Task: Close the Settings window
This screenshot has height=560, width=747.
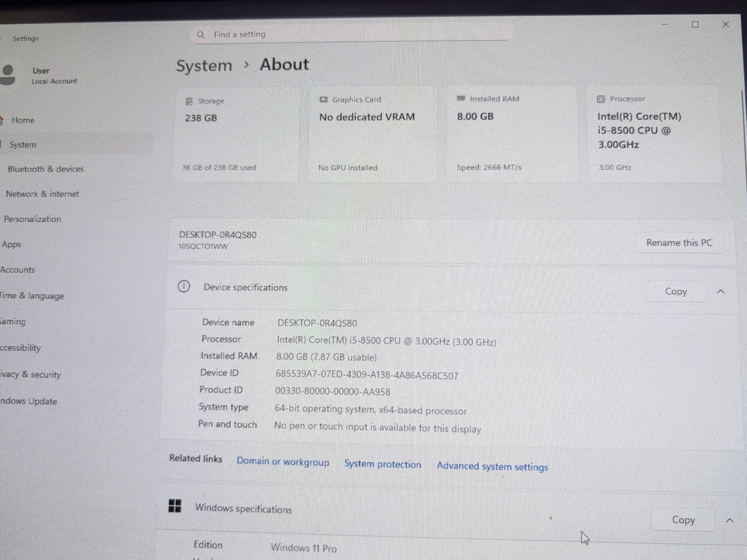Action: 725,24
